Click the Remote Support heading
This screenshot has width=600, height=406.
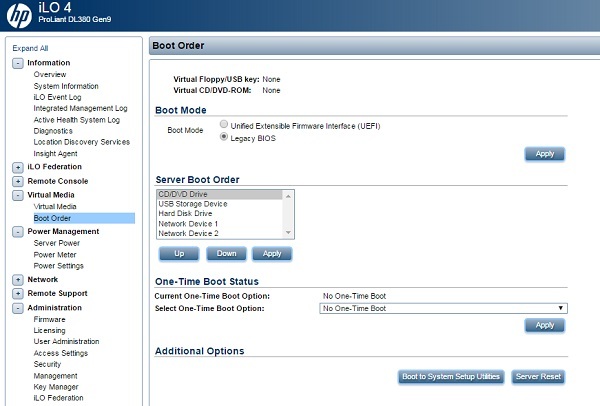point(57,293)
